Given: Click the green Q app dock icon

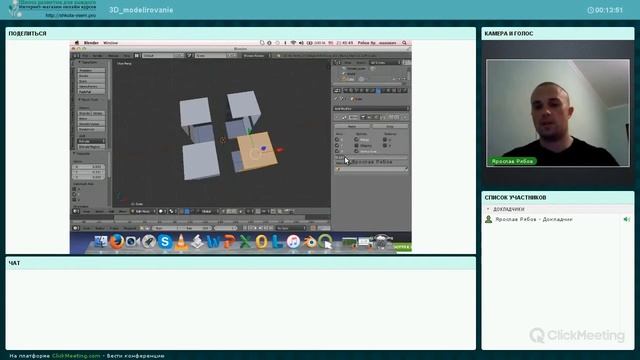Looking at the screenshot, I should click(325, 242).
